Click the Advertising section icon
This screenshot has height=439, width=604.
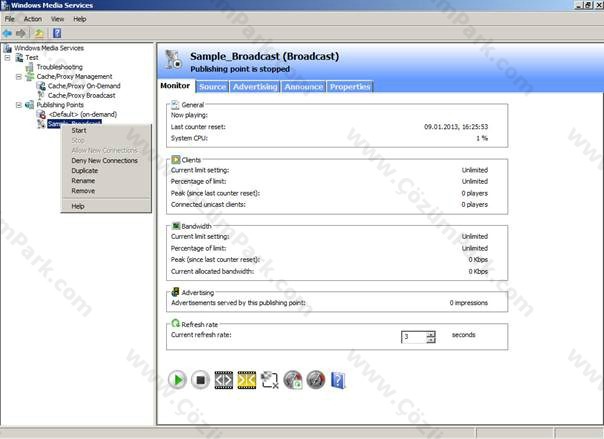[176, 292]
